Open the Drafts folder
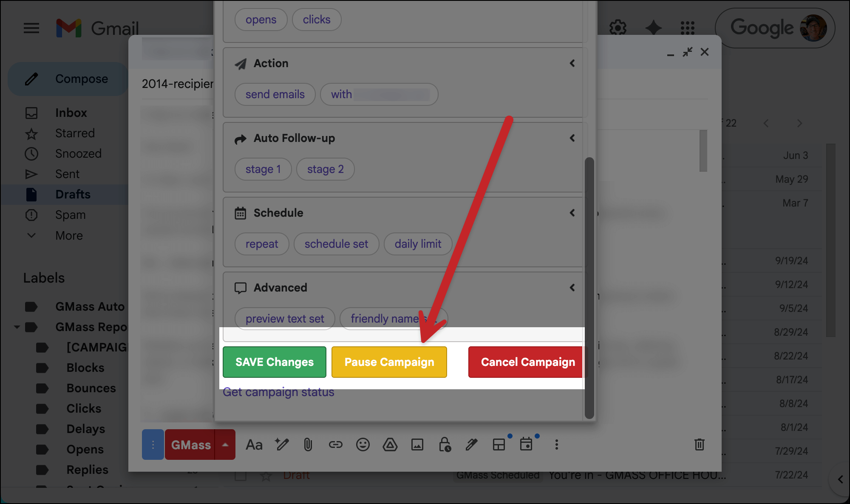 73,194
